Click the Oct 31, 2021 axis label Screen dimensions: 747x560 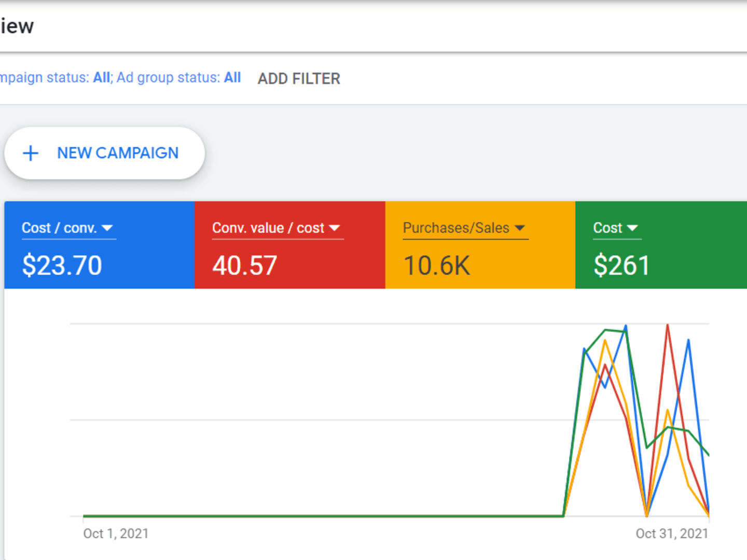pyautogui.click(x=672, y=534)
